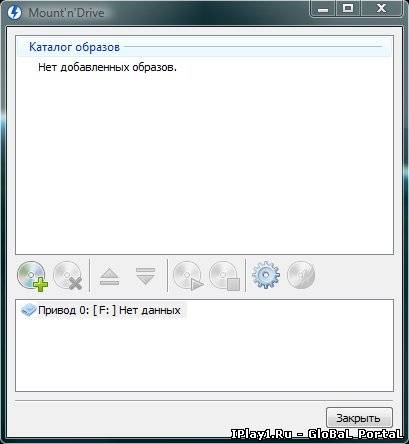Minimize the Mount'n'Drive window
The image size is (409, 444).
(x=322, y=9)
